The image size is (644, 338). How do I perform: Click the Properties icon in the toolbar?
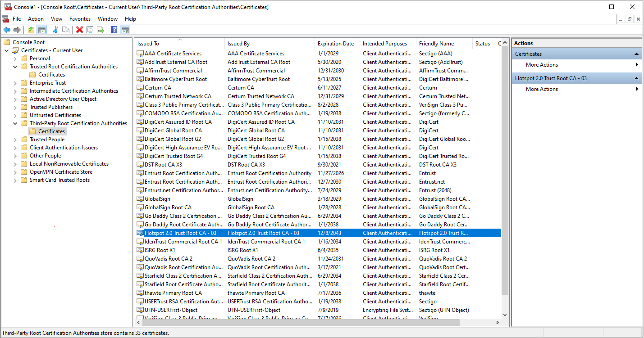click(90, 29)
